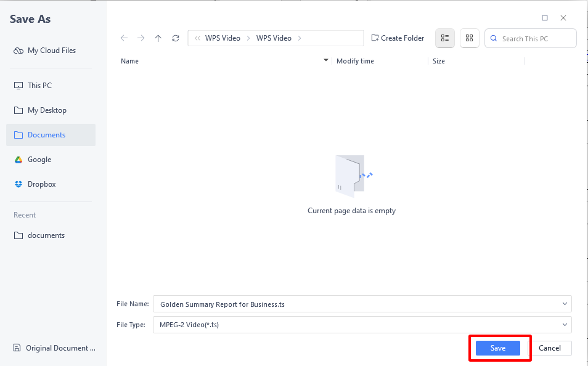Select Documents in the sidebar

pyautogui.click(x=46, y=134)
